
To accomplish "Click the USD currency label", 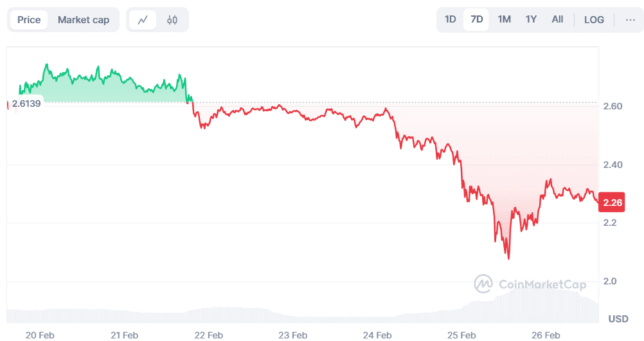I will (x=618, y=318).
